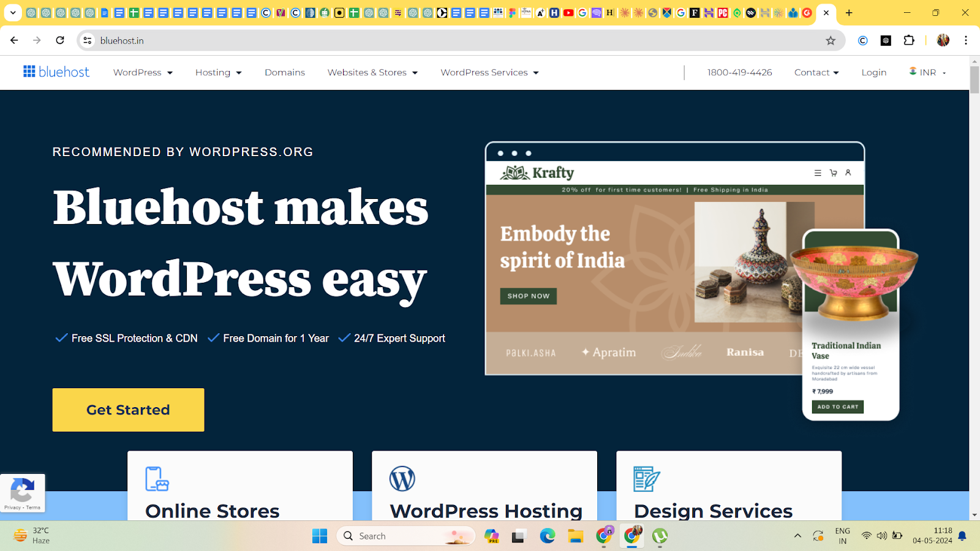This screenshot has width=980, height=551.
Task: Click the Design Services card icon
Action: point(647,479)
